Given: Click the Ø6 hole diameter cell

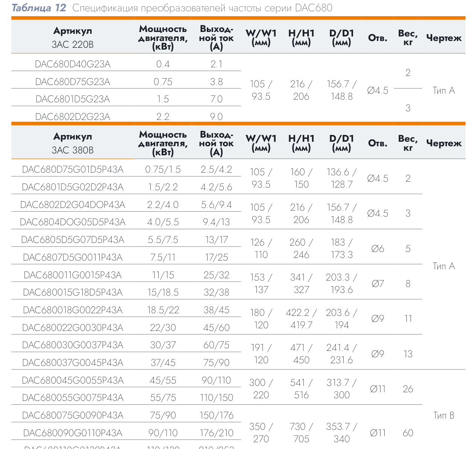Looking at the screenshot, I should click(377, 249).
